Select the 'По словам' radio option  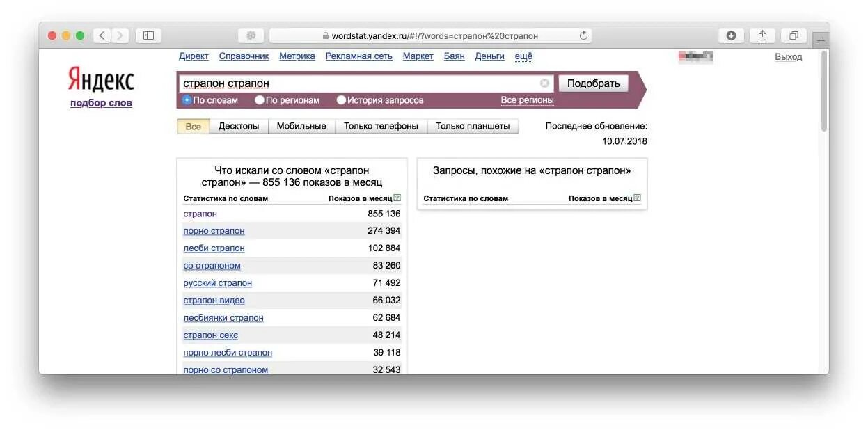point(187,100)
